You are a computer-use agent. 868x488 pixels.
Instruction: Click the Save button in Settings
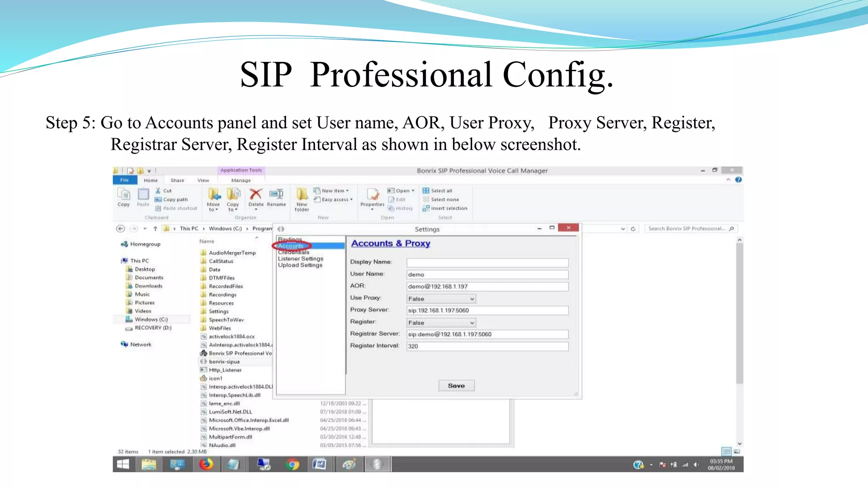pos(456,385)
